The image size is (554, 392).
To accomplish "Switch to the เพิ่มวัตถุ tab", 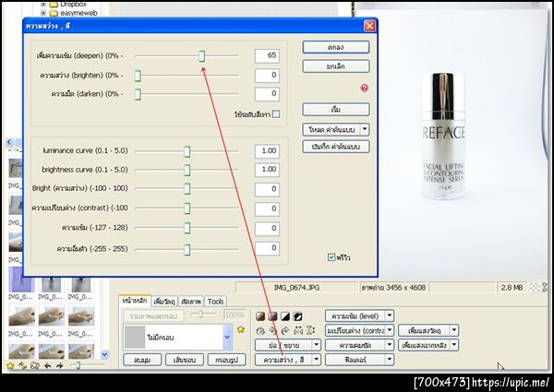I will point(164,302).
